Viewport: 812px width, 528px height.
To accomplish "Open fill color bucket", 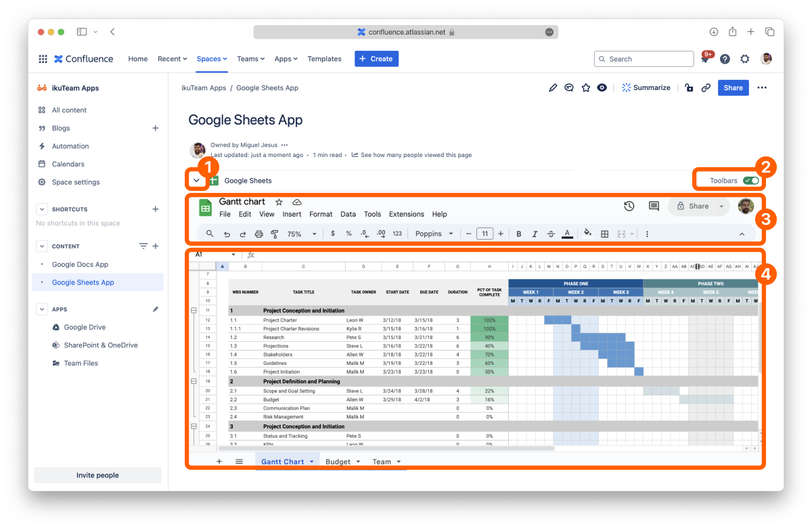I will (x=587, y=234).
